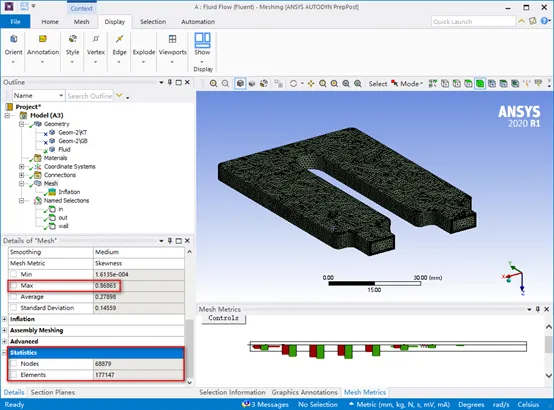Click the pan arrows icon
The height and width of the screenshot is (410, 554).
311,84
